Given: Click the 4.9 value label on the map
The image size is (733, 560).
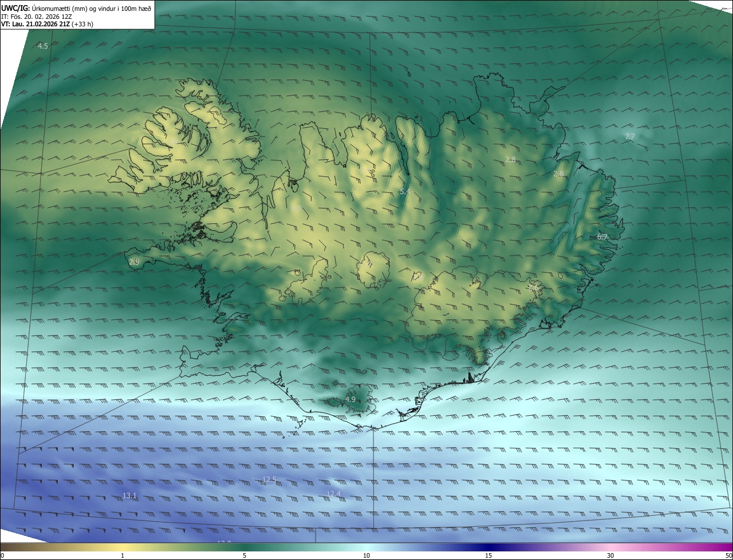Looking at the screenshot, I should pyautogui.click(x=350, y=399).
